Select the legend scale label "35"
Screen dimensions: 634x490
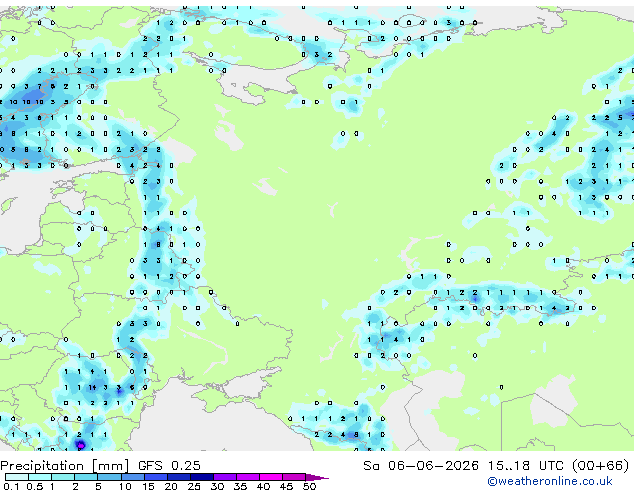[x=240, y=486]
